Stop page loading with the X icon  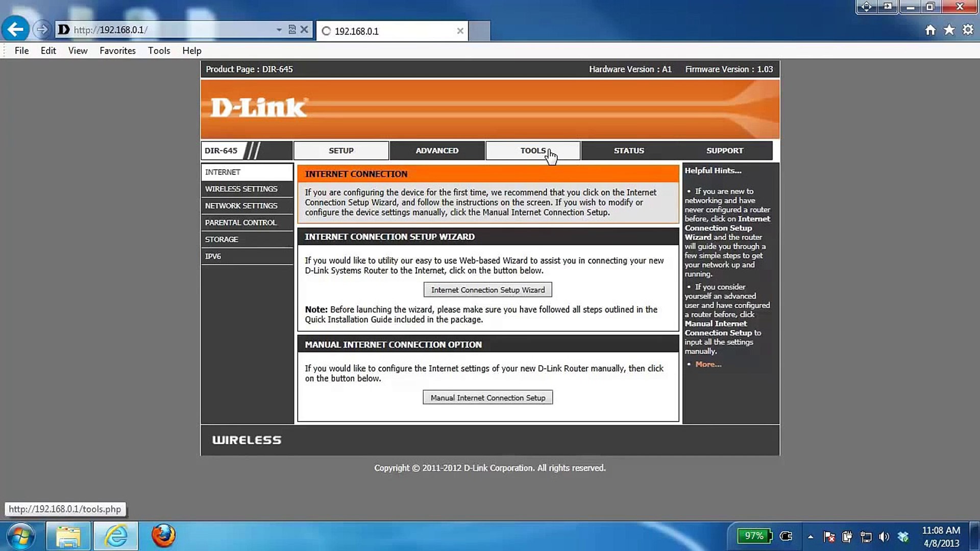[305, 30]
